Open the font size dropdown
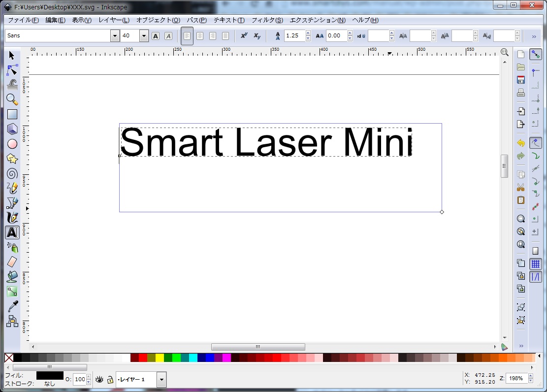 (144, 35)
